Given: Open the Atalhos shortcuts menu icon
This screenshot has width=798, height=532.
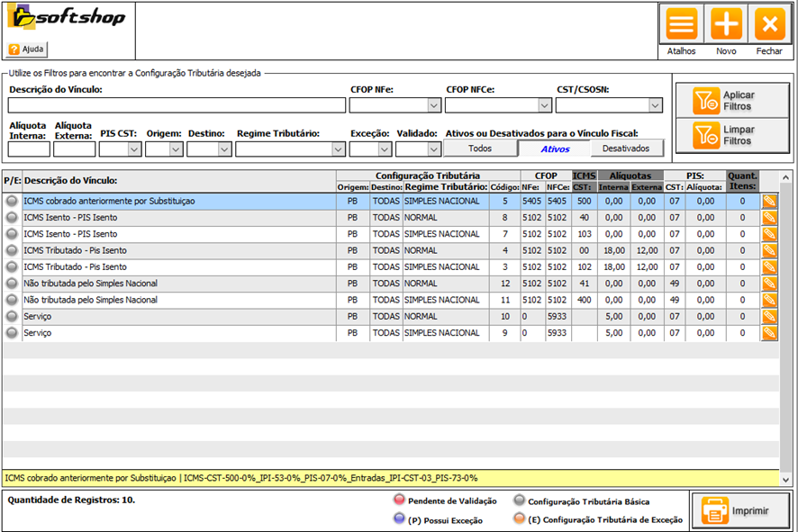Looking at the screenshot, I should point(682,24).
